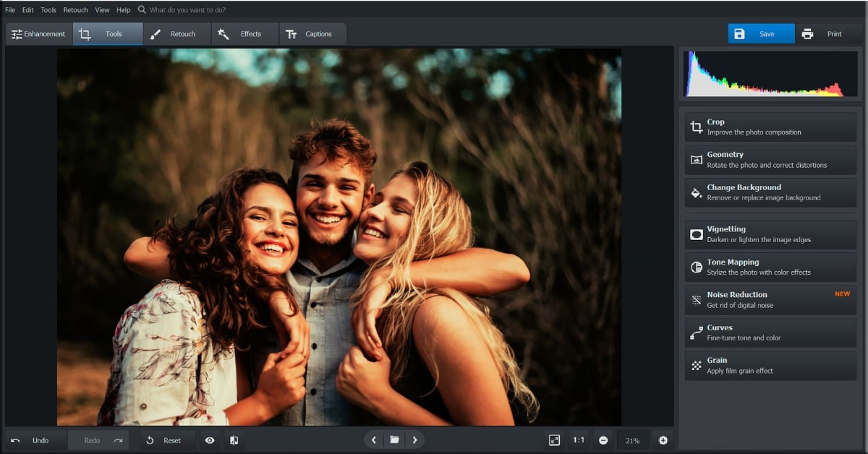Click the fit to screen icon
This screenshot has width=868, height=454.
554,440
